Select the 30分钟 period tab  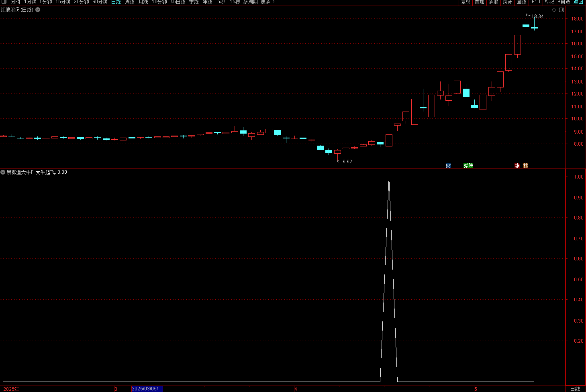tap(82, 2)
